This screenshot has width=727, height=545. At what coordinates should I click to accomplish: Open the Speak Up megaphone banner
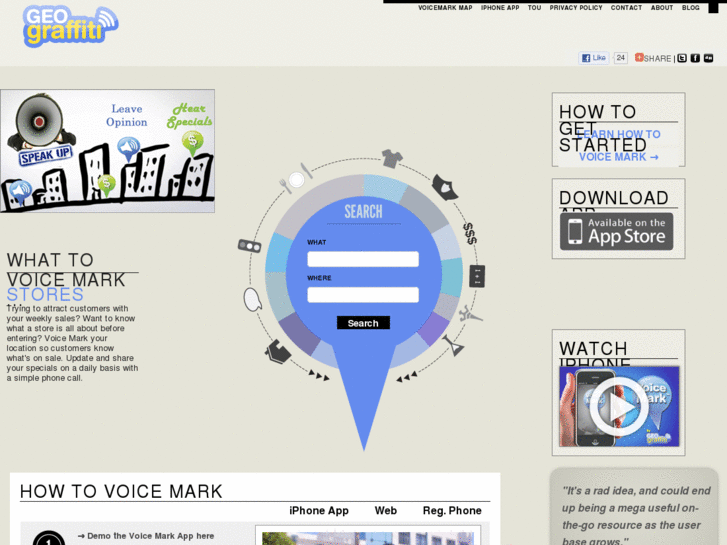108,151
